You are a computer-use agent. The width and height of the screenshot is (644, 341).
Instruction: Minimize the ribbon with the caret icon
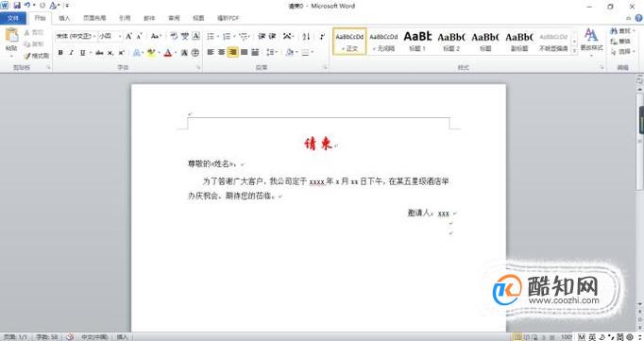click(628, 18)
